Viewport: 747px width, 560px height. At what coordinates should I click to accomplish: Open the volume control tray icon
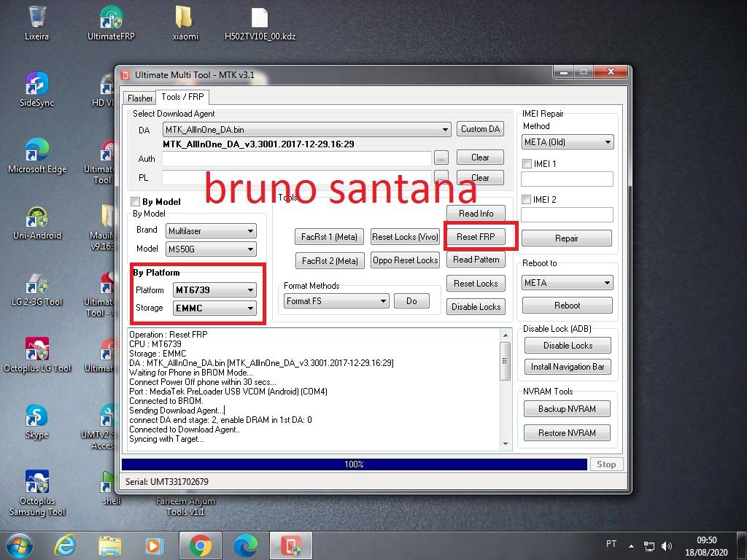[x=667, y=546]
